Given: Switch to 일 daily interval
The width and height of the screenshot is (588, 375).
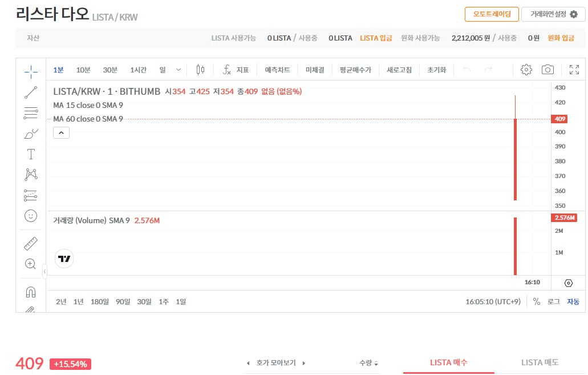Looking at the screenshot, I should pyautogui.click(x=163, y=70).
